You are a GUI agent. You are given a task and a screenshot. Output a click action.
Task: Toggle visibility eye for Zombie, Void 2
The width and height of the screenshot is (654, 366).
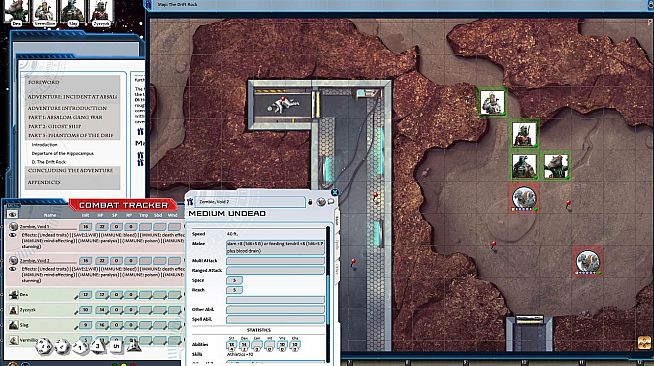point(13,269)
